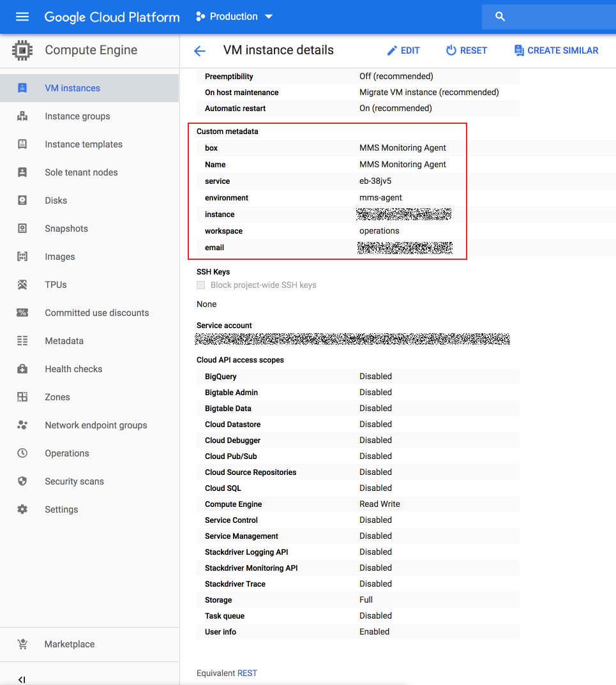Click the EDIT button label

click(x=410, y=50)
